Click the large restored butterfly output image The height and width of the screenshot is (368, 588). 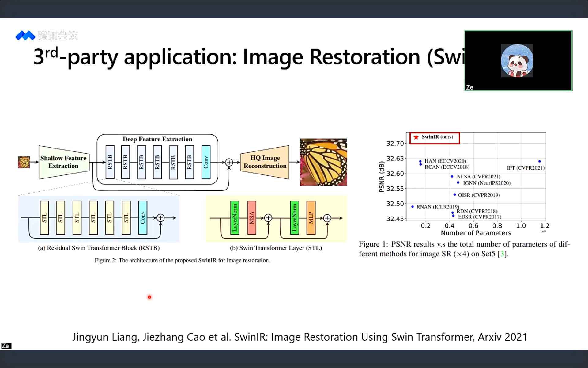pyautogui.click(x=323, y=162)
